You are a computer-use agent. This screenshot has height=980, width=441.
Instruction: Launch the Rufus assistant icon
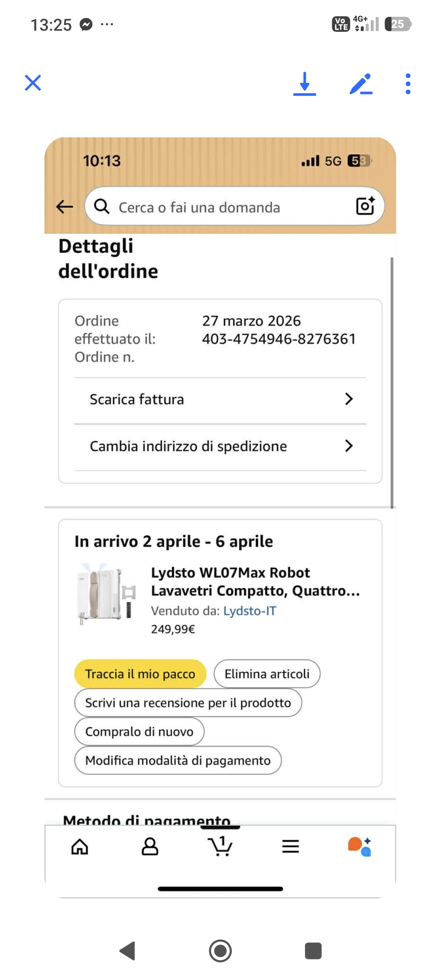pos(360,847)
